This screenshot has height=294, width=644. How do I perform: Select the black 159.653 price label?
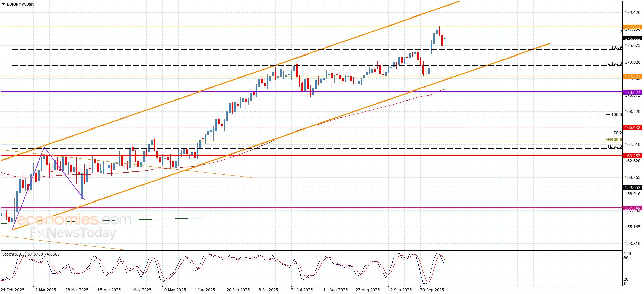click(632, 188)
